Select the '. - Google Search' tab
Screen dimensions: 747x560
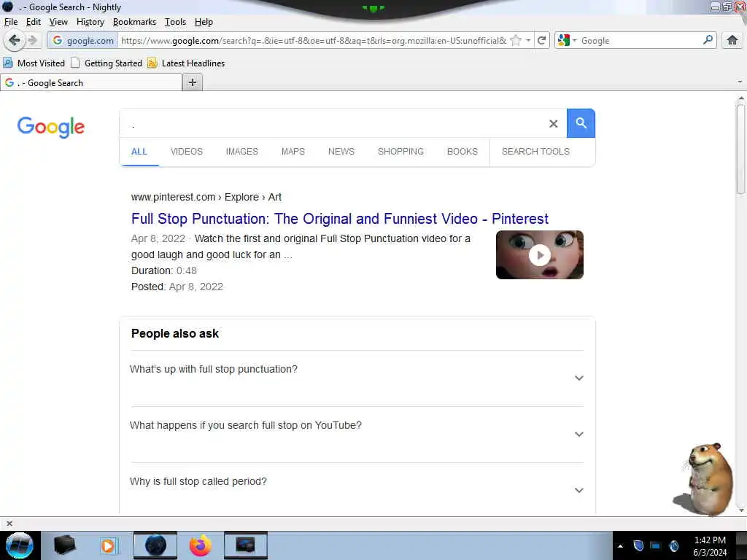[91, 82]
